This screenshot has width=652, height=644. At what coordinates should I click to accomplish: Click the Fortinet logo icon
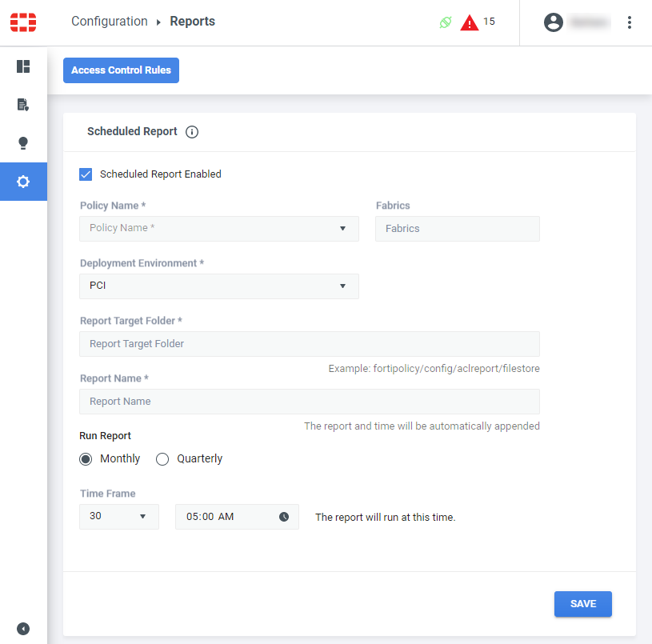click(x=23, y=22)
